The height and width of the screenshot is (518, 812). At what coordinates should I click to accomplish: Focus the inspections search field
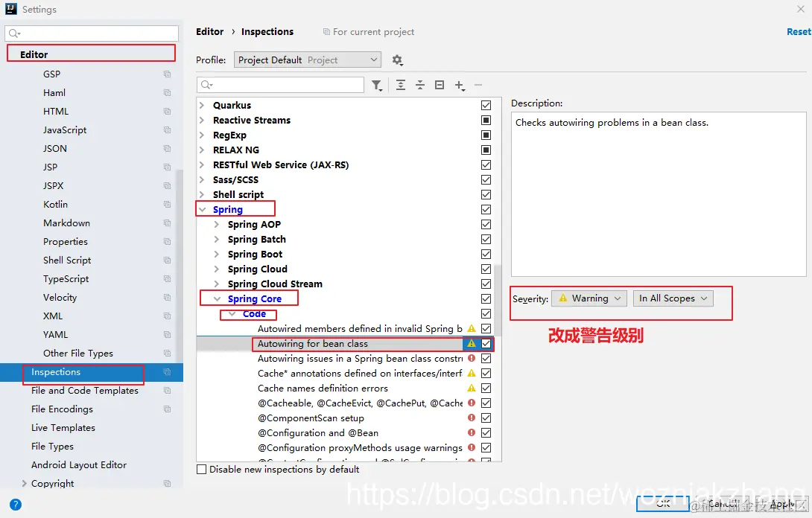(x=280, y=85)
